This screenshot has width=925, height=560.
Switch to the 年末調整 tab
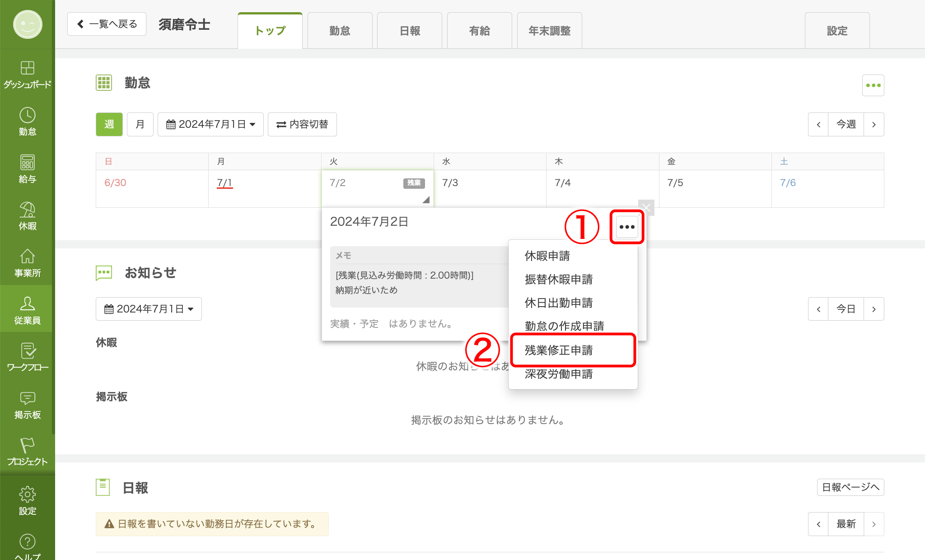pos(549,31)
